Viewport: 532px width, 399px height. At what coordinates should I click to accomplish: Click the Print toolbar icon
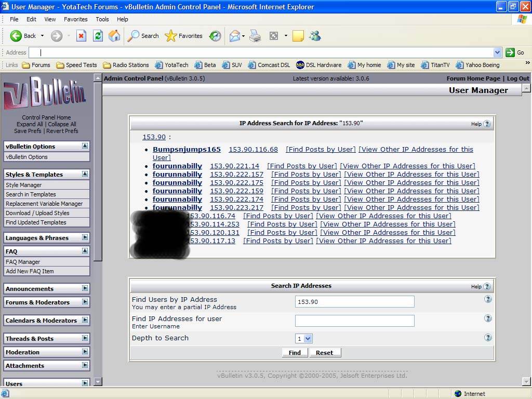pos(255,36)
